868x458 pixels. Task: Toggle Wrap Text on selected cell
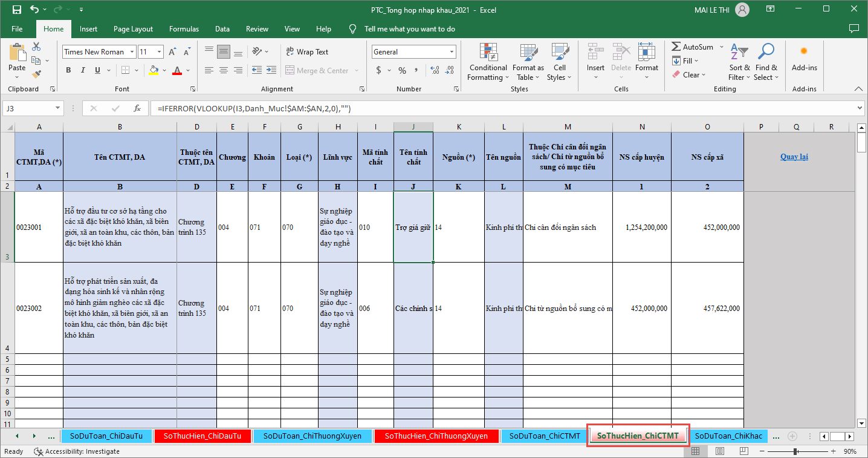pos(306,52)
